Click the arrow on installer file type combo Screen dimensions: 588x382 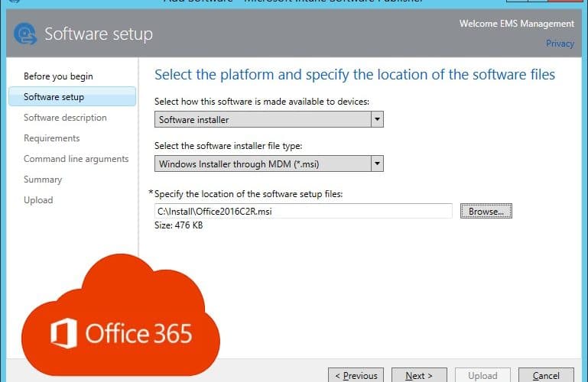[377, 163]
